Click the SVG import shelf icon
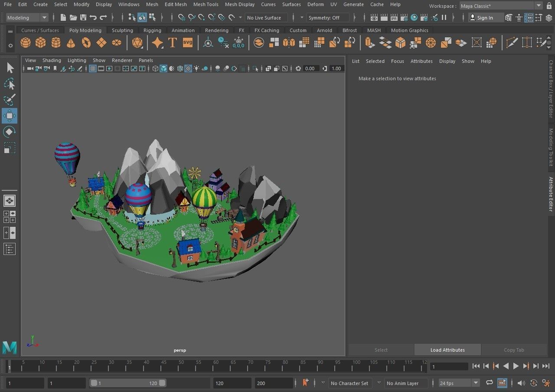 point(188,42)
